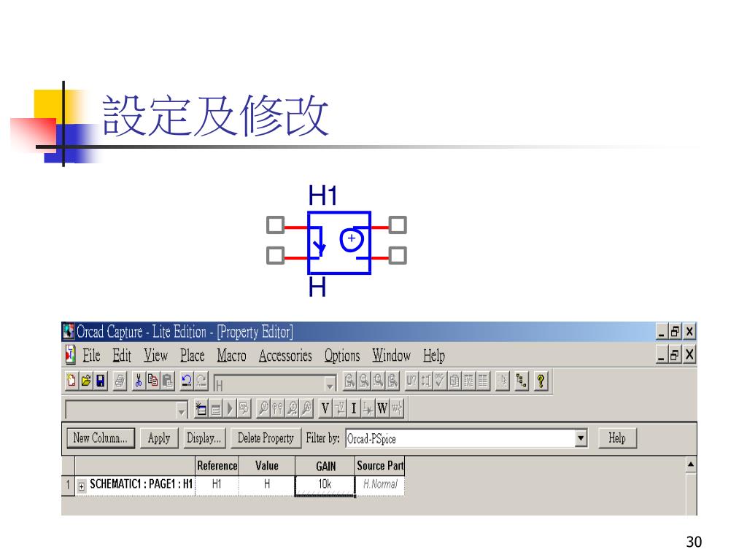
Task: Open the Macro menu
Action: click(x=231, y=356)
